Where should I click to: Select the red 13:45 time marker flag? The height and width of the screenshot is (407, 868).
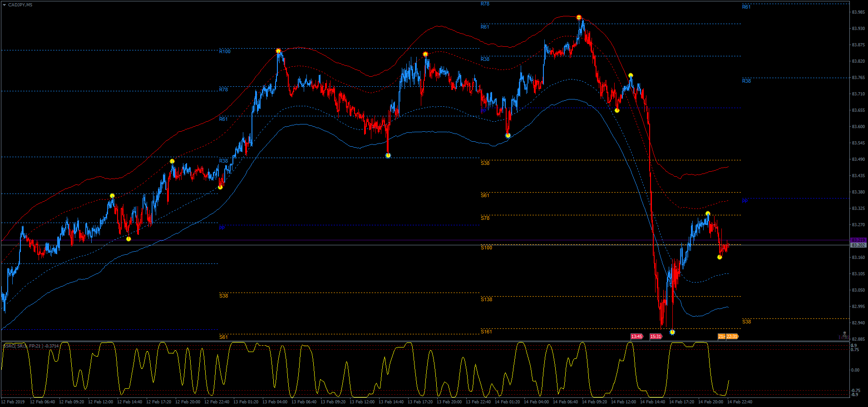(x=637, y=337)
